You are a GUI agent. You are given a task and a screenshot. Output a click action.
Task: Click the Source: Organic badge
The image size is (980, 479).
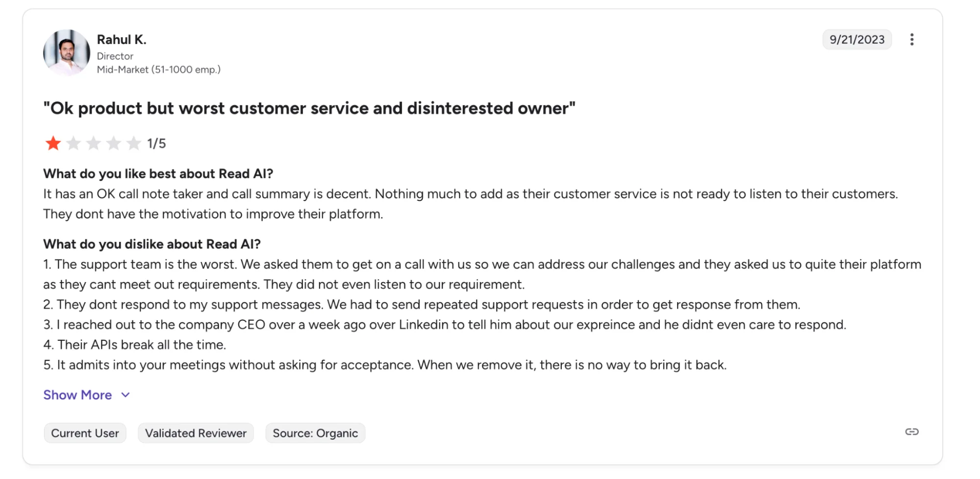(315, 432)
